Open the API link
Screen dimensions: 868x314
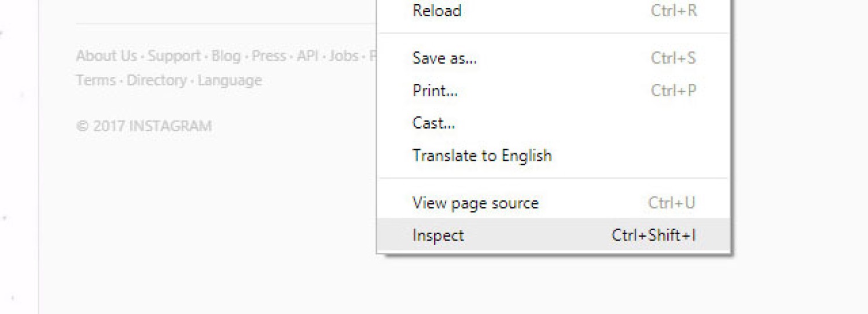click(x=307, y=56)
